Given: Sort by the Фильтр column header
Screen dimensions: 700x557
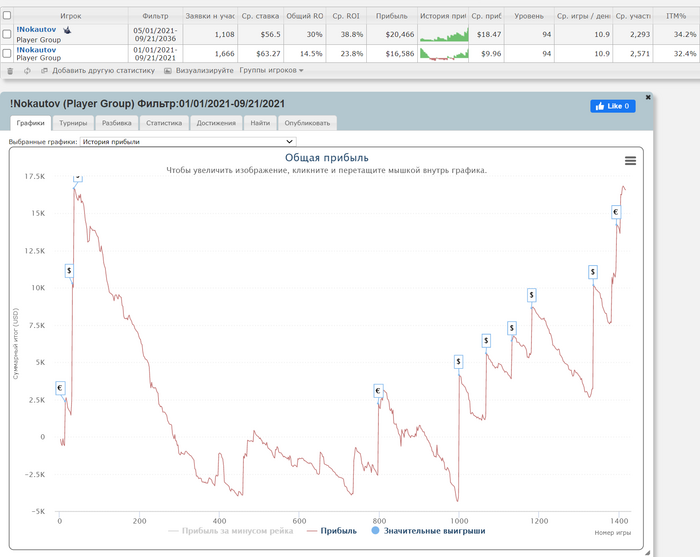Looking at the screenshot, I should tap(155, 16).
